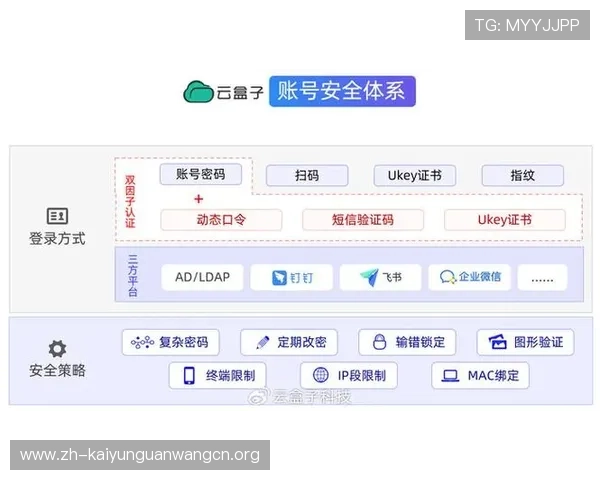Click the 钉钉 logo icon
Image resolution: width=600 pixels, height=480 pixels.
[279, 278]
